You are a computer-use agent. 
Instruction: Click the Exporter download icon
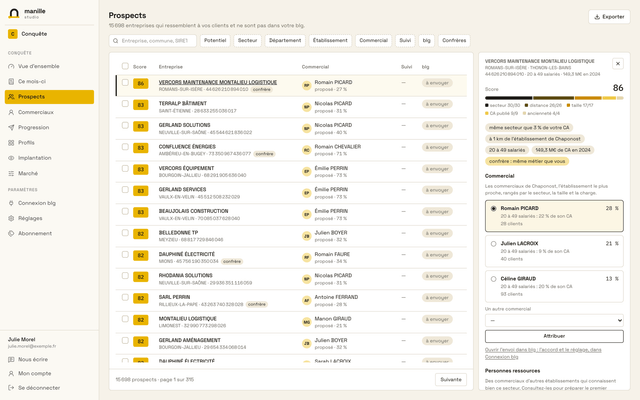point(597,17)
